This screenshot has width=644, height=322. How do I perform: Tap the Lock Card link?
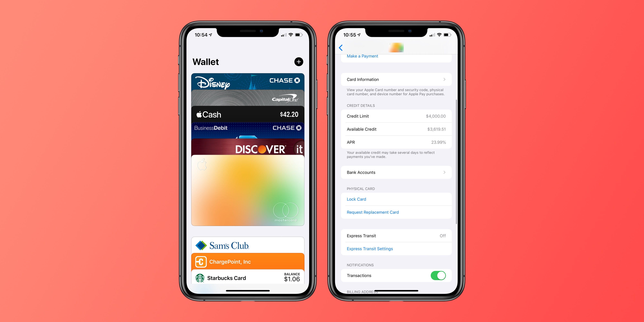click(356, 199)
